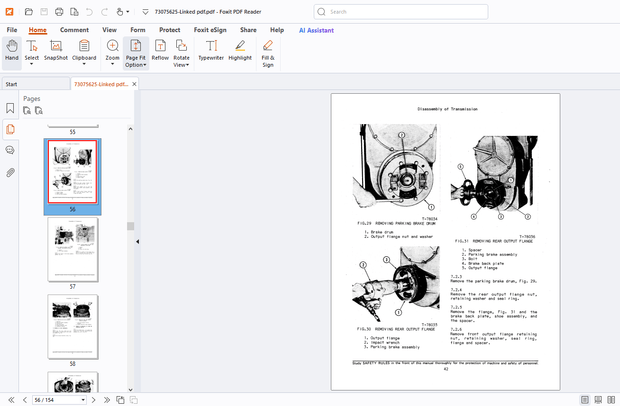Click the Foxit app logo icon
Screen dimensions: 620x406
(9, 12)
